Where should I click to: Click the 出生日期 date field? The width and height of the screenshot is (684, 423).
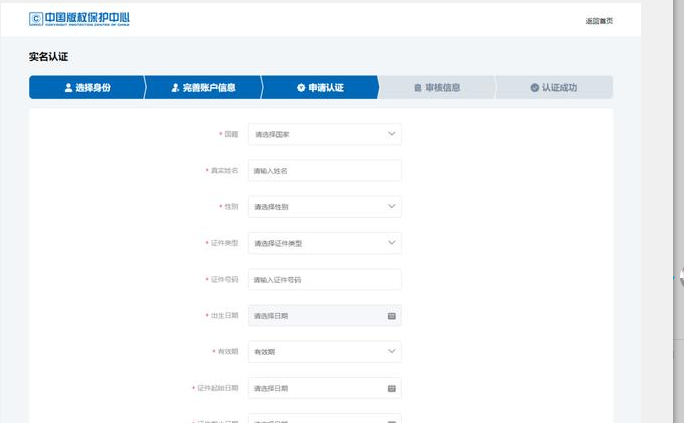(x=314, y=316)
